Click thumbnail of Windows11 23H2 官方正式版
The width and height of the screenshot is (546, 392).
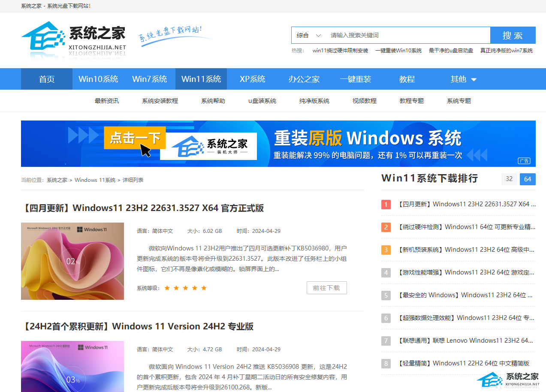coord(72,261)
